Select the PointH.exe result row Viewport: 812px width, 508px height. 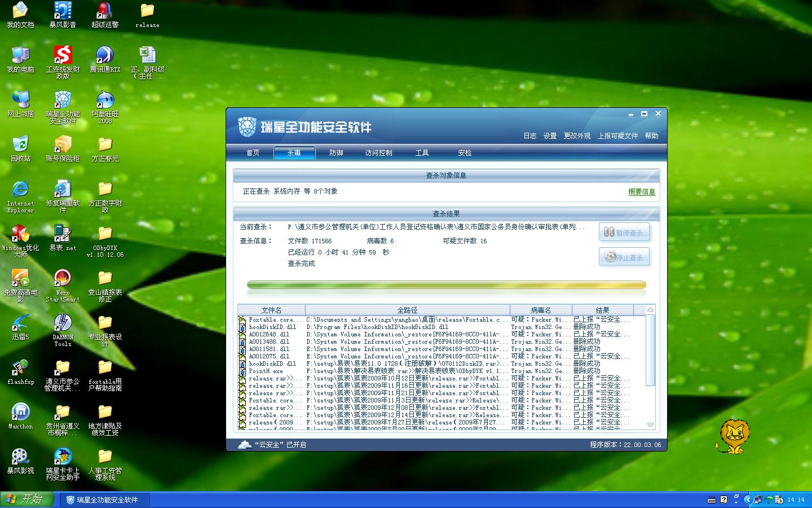point(441,371)
